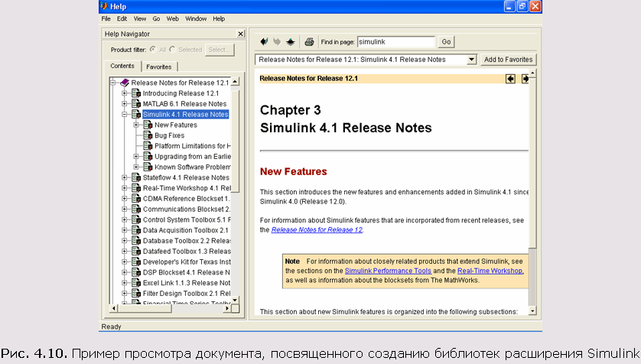
Task: Open the Help menu
Action: [x=219, y=19]
